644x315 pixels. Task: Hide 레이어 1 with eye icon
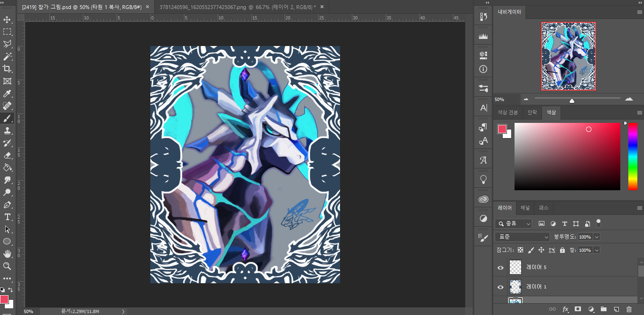500,287
